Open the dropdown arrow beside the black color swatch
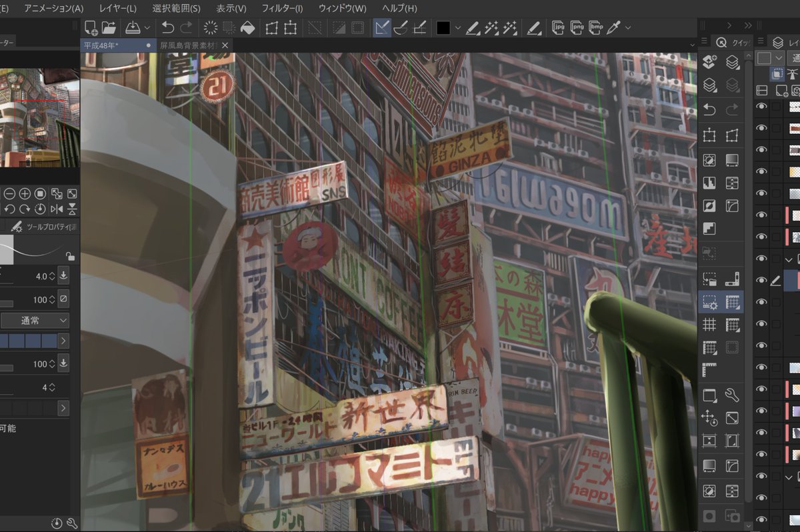The width and height of the screenshot is (800, 532). (457, 28)
